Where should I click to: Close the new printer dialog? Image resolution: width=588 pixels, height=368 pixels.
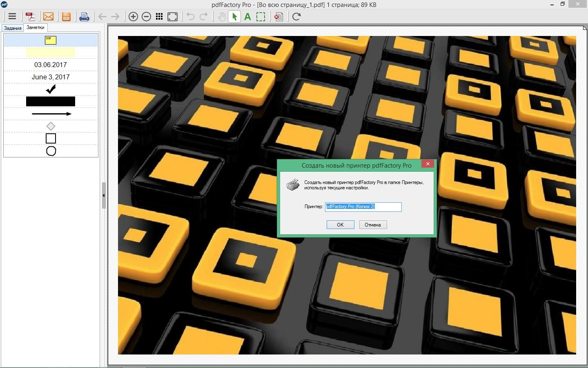pos(428,164)
